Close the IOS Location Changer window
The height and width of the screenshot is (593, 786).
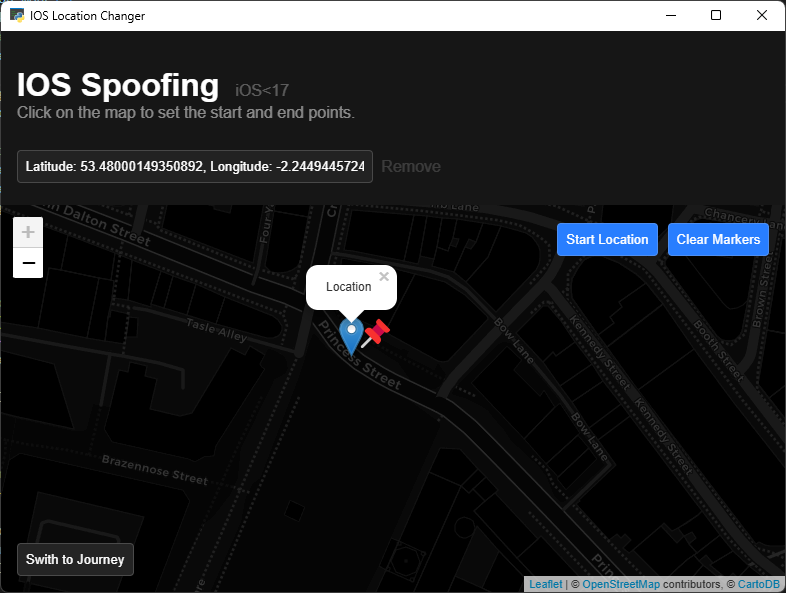(762, 15)
